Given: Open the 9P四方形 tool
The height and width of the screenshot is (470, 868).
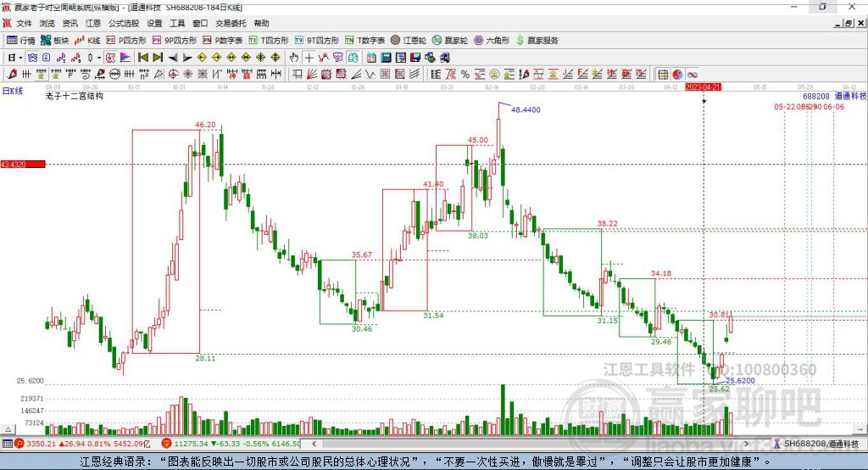Looking at the screenshot, I should click(x=175, y=41).
